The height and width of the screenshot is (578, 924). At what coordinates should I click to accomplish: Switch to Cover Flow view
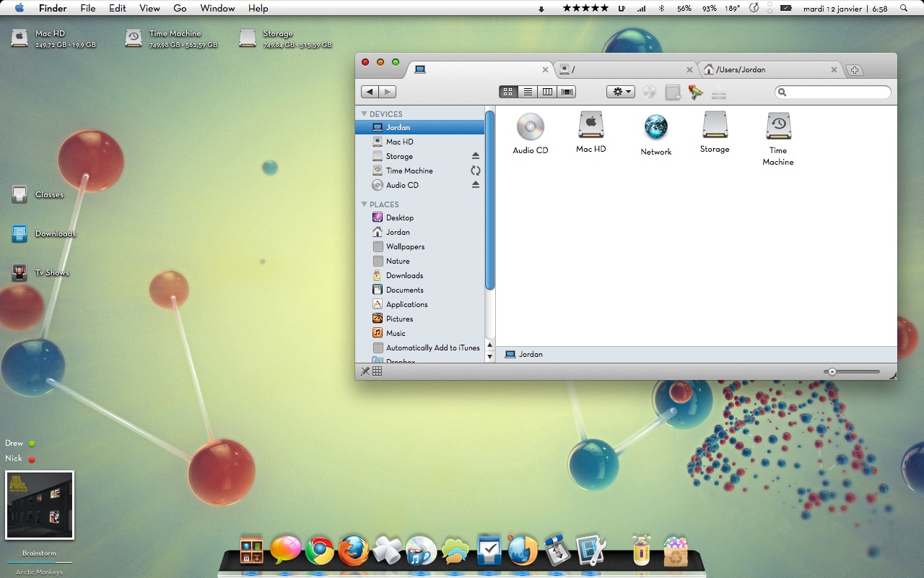[567, 92]
